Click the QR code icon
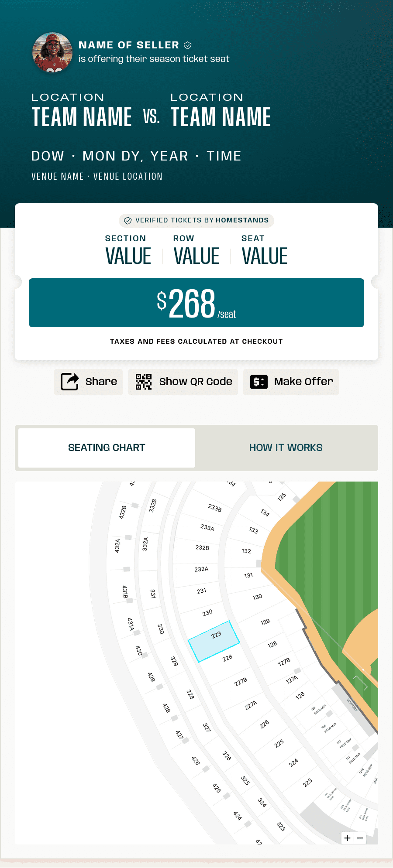 (x=143, y=382)
